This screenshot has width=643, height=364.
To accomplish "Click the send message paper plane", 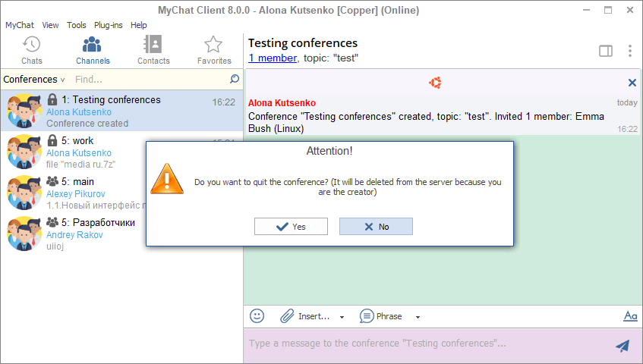I will pyautogui.click(x=623, y=345).
